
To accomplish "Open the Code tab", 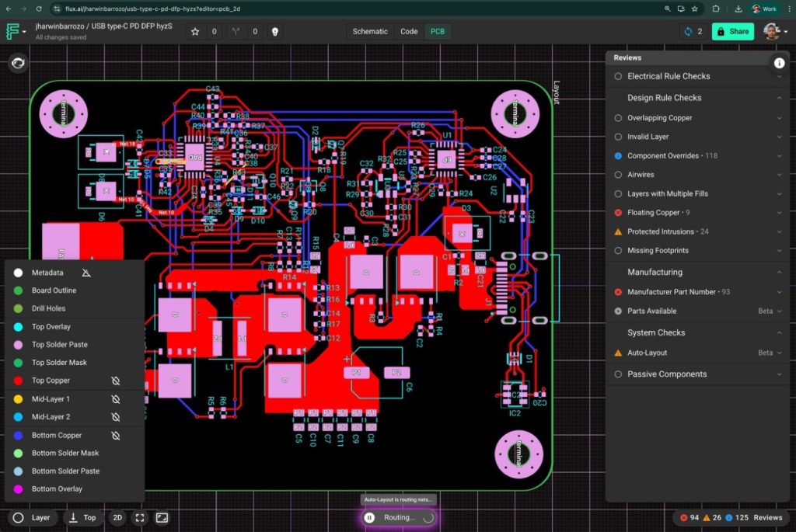I will coord(409,32).
